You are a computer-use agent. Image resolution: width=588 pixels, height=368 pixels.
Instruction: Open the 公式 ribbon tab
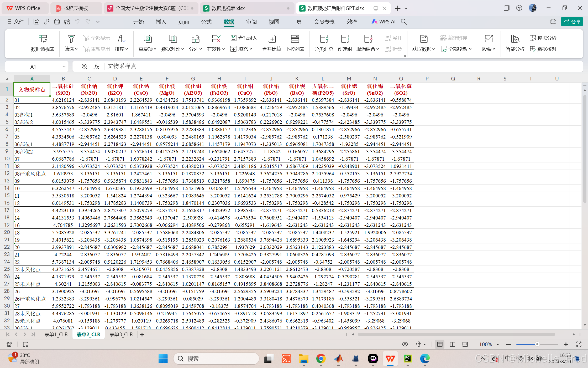[x=206, y=22]
